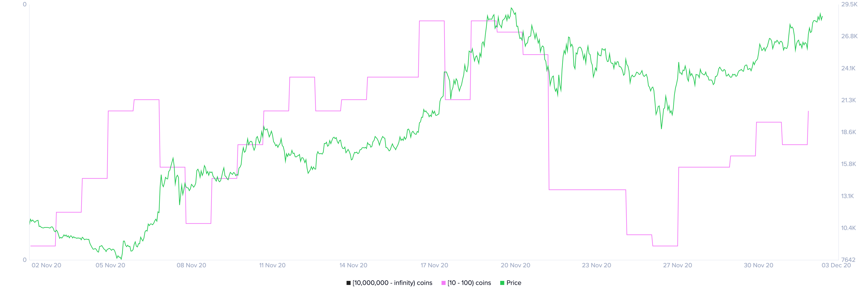This screenshot has height=294, width=868.
Task: Click the 18.6K price axis label
Action: (849, 132)
